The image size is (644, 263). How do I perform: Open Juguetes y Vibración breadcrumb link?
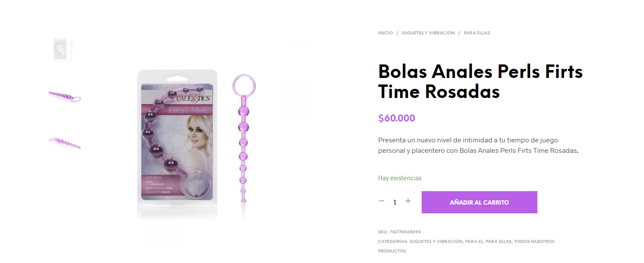[428, 33]
